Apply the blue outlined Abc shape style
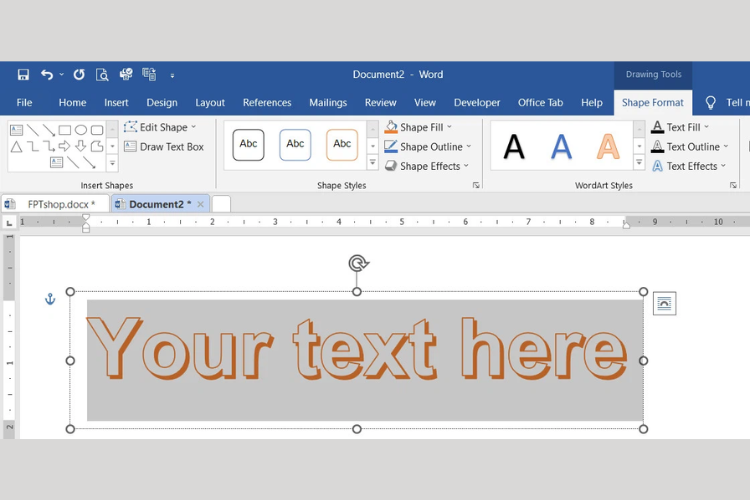The image size is (750, 500). pos(295,144)
